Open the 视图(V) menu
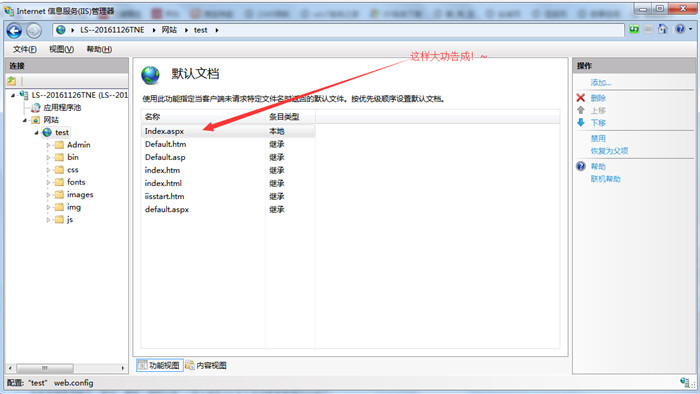The height and width of the screenshot is (394, 700). click(62, 49)
